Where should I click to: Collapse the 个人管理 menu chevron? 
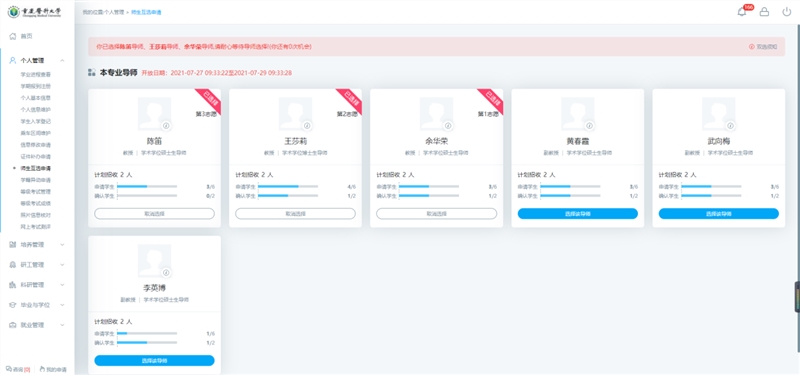point(62,60)
